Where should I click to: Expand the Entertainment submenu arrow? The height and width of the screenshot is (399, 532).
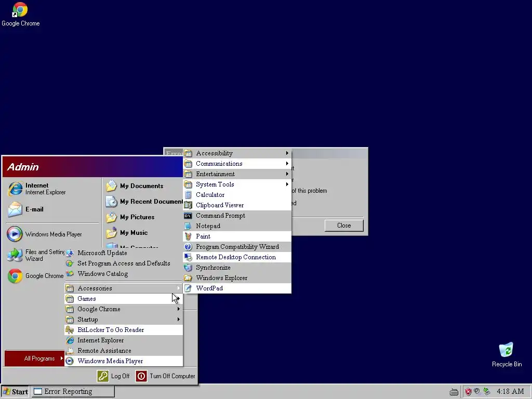(287, 174)
